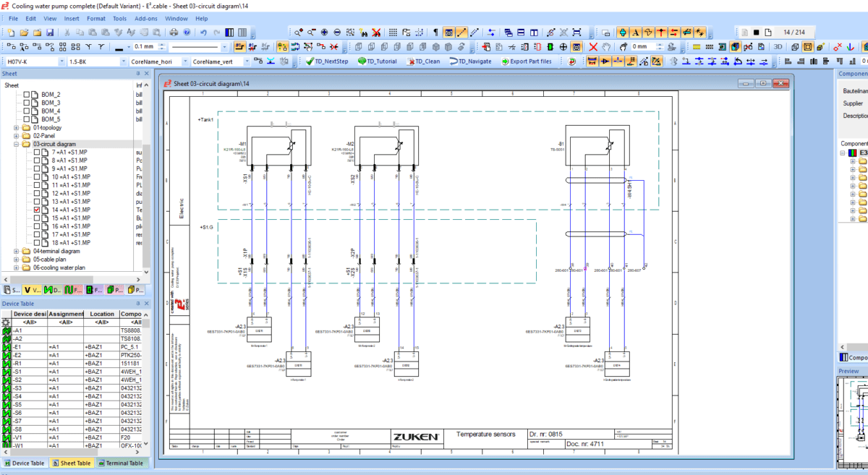Image resolution: width=868 pixels, height=475 pixels.
Task: Uncheck the sheet 14 =A1 +S1.MP checkbox
Action: click(x=37, y=210)
